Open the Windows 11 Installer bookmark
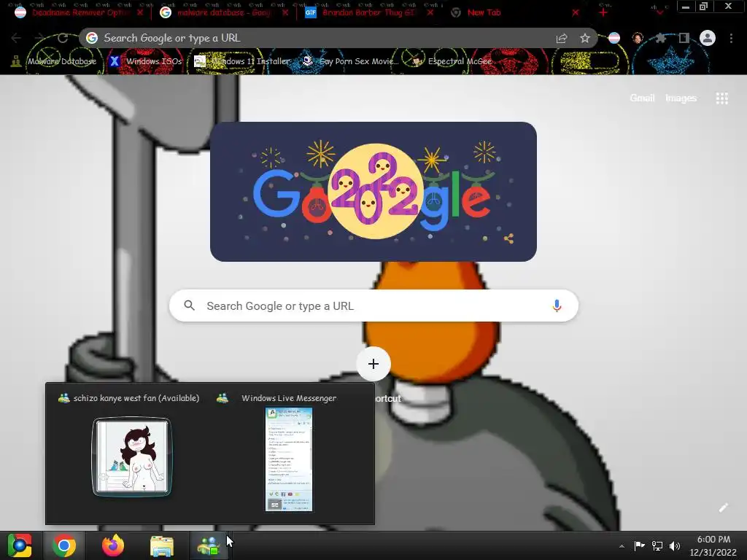 242,61
